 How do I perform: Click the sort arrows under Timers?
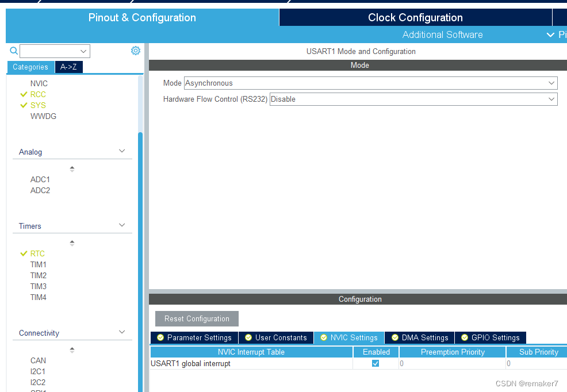coord(72,243)
